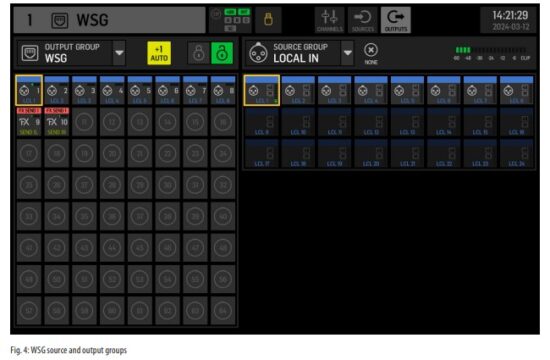The width and height of the screenshot is (550, 360).
Task: Expand the Source Group Local In dropdown
Action: pos(347,53)
